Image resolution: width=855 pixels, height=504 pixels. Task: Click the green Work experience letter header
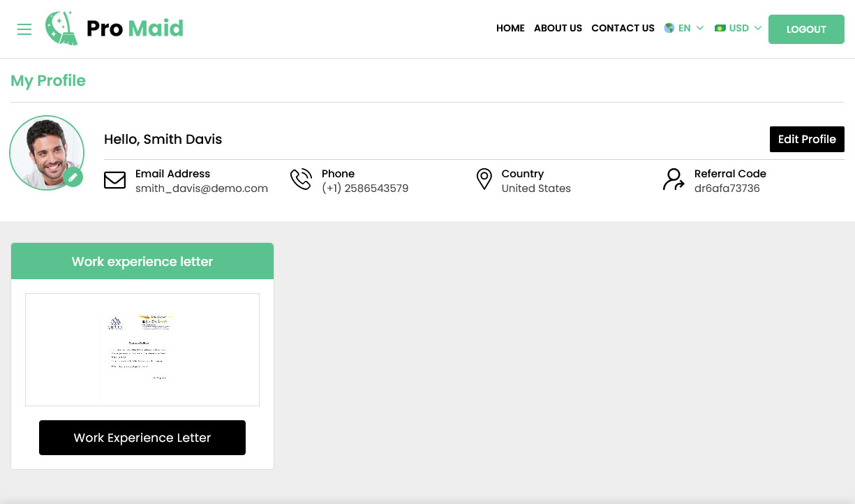point(142,261)
